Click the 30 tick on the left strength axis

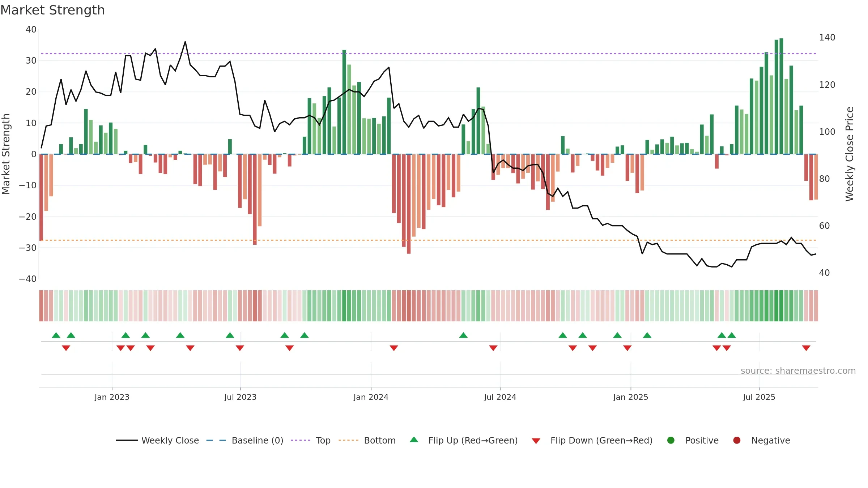(x=31, y=60)
